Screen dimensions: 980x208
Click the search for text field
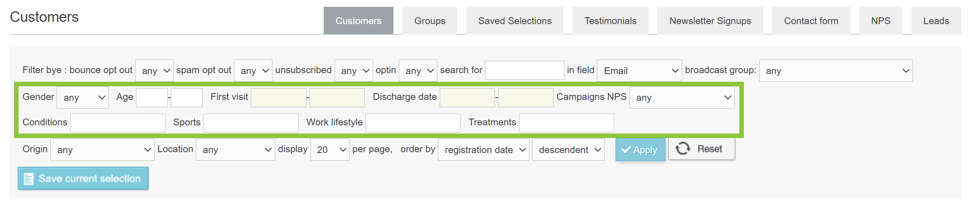coord(524,71)
